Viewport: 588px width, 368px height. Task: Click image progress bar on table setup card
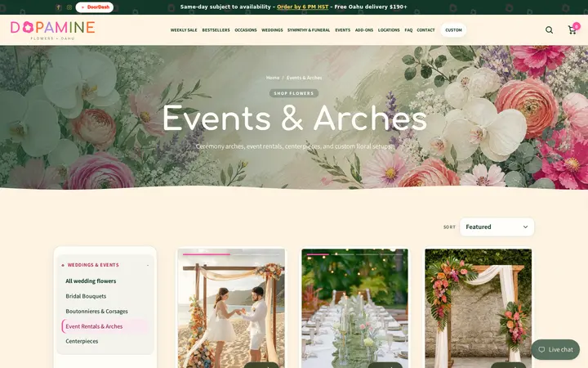click(354, 254)
